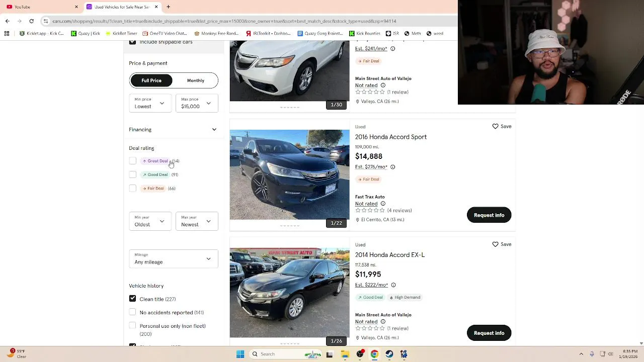Screen dimensions: 644x362
Task: Open the Max year Newest dropdown
Action: tap(197, 221)
